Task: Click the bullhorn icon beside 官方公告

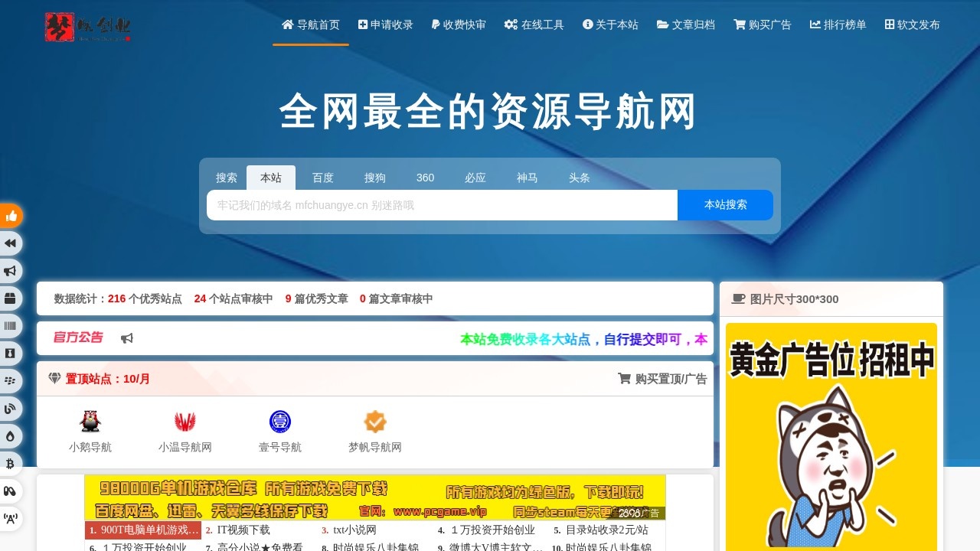Action: point(127,338)
